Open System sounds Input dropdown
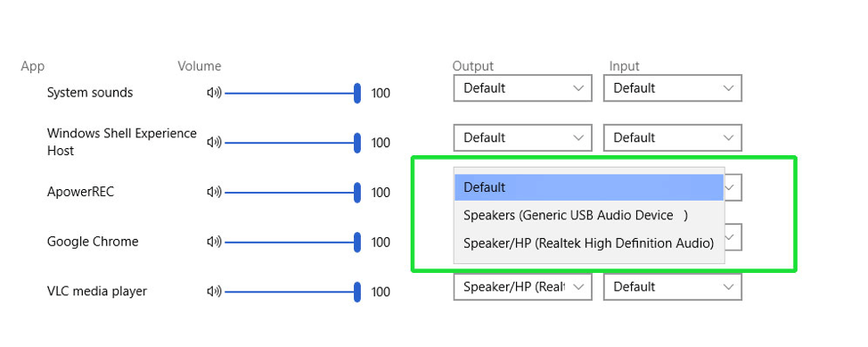This screenshot has height=347, width=868. tap(673, 88)
